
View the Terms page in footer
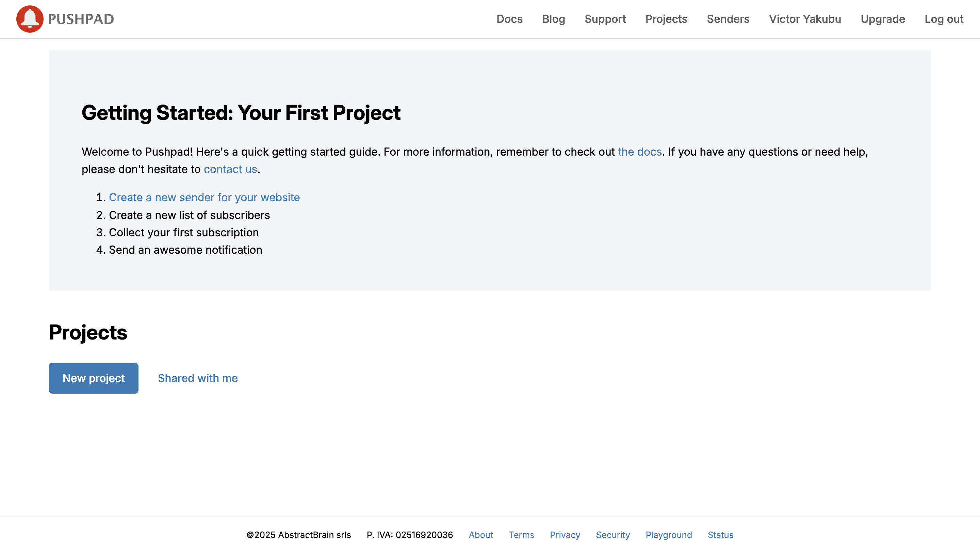521,535
